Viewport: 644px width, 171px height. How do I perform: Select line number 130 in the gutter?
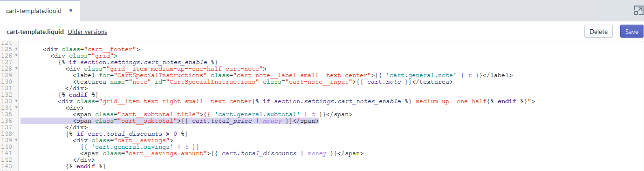point(7,81)
